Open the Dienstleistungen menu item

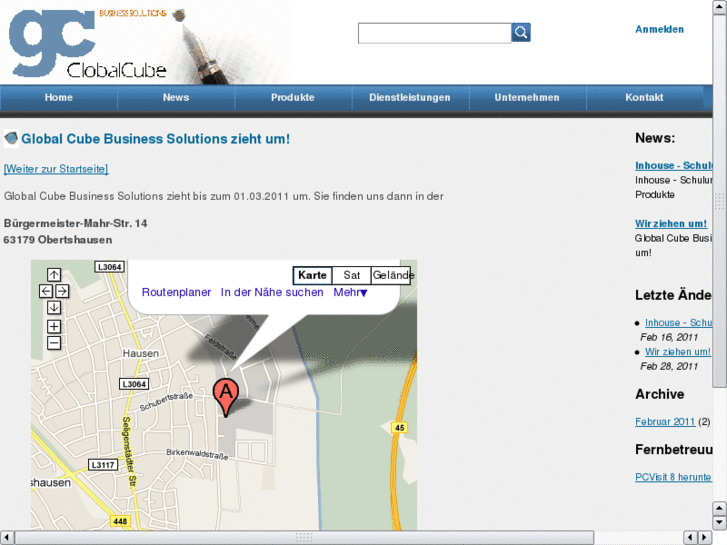coord(410,97)
